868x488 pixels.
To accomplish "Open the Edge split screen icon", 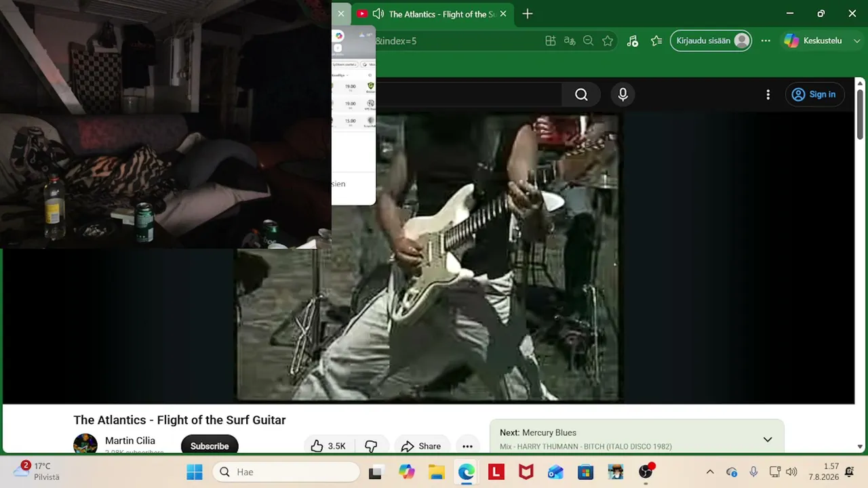I will pyautogui.click(x=551, y=41).
